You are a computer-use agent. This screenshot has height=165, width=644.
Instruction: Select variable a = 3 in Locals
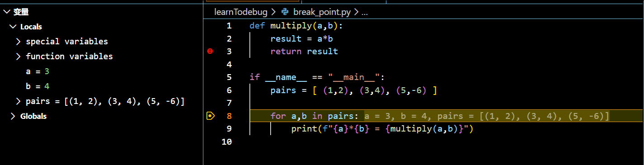[x=38, y=71]
